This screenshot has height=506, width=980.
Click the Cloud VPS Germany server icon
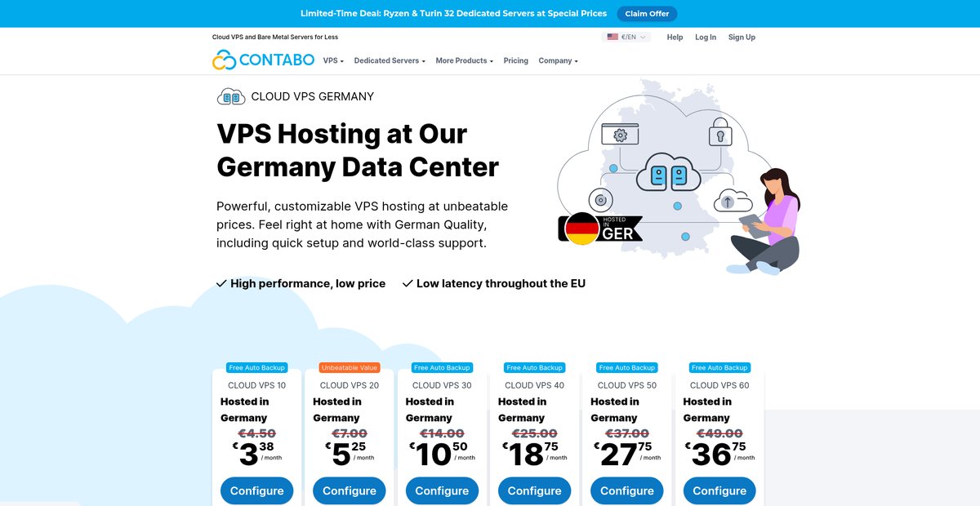tap(231, 96)
